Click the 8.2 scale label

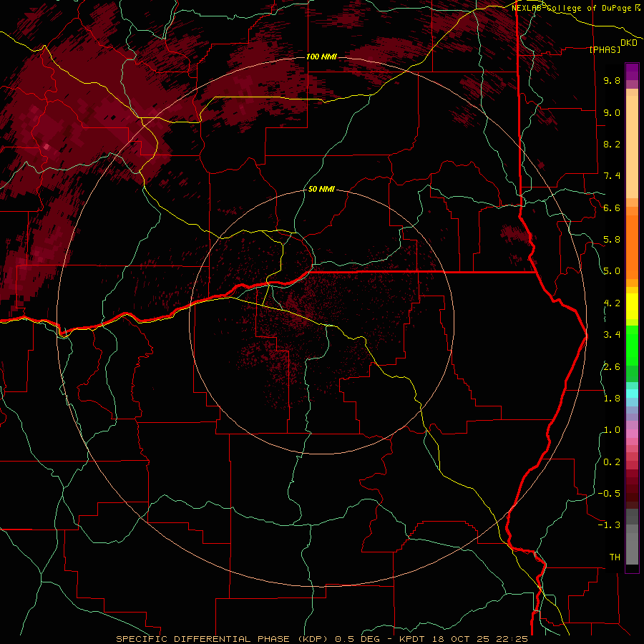[x=612, y=144]
